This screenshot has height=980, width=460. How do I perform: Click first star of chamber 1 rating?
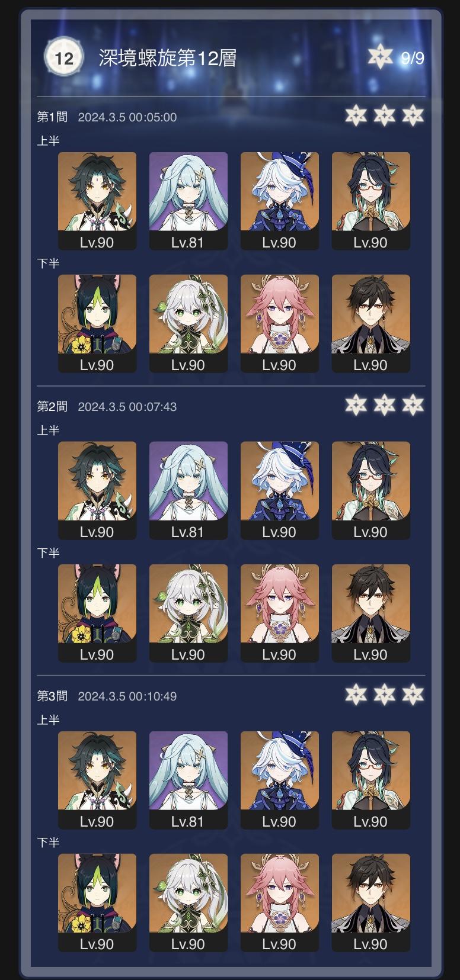[x=356, y=115]
